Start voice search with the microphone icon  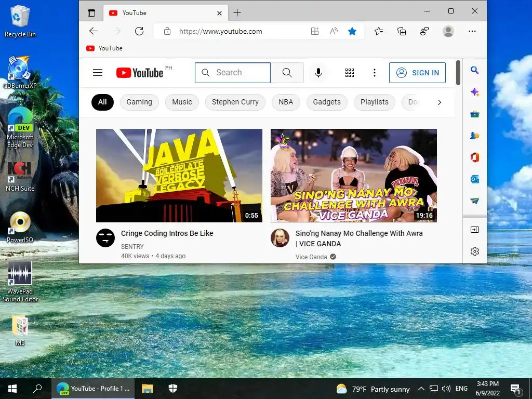point(318,73)
